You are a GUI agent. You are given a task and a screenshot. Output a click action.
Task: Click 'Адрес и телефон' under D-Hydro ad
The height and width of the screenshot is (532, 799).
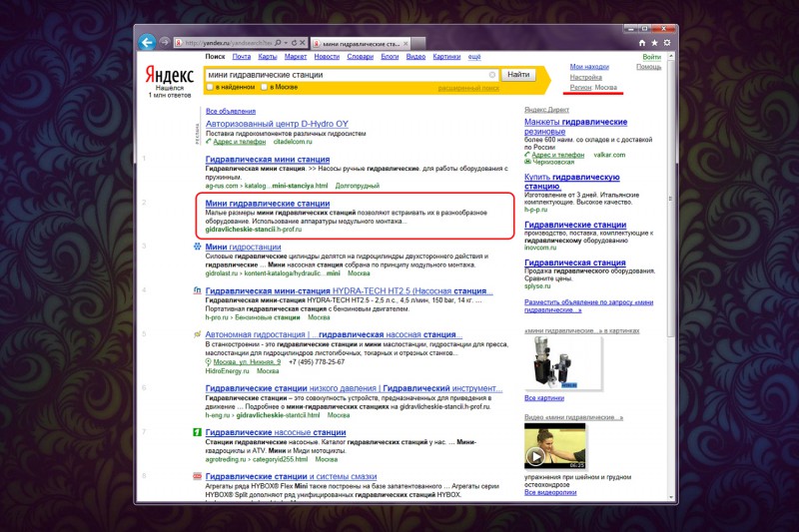point(239,142)
